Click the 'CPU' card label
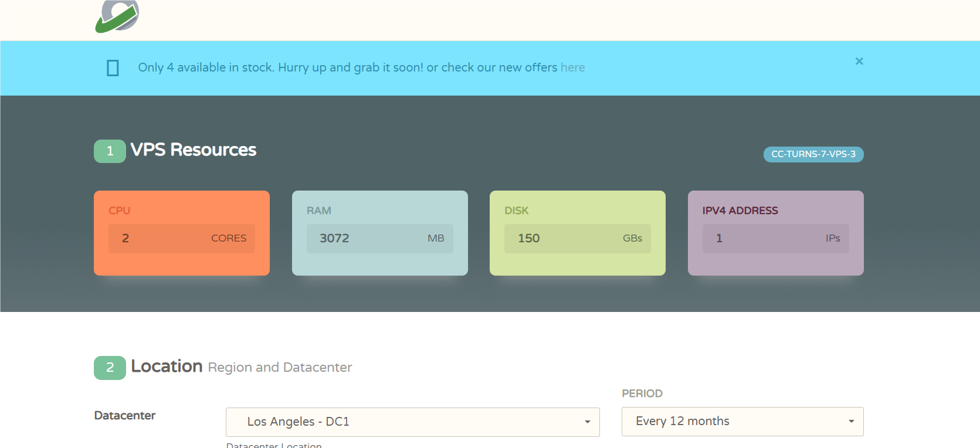The height and width of the screenshot is (448, 980). pyautogui.click(x=120, y=211)
